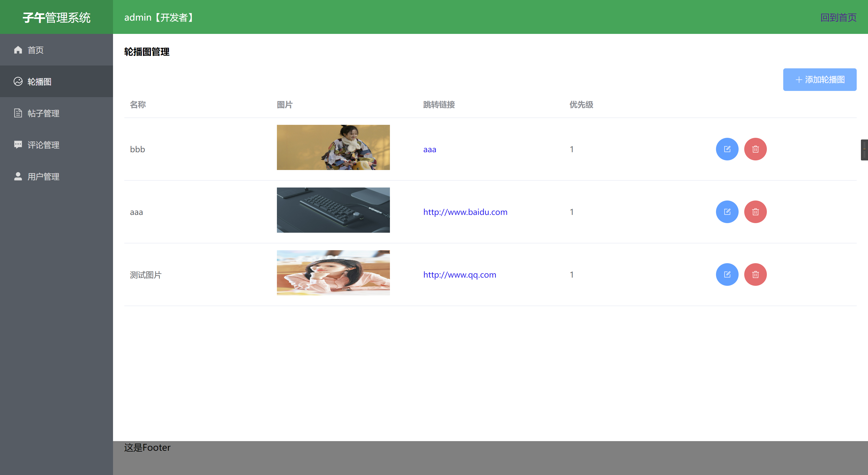
Task: Click the edit icon for bbb row
Action: tap(727, 149)
